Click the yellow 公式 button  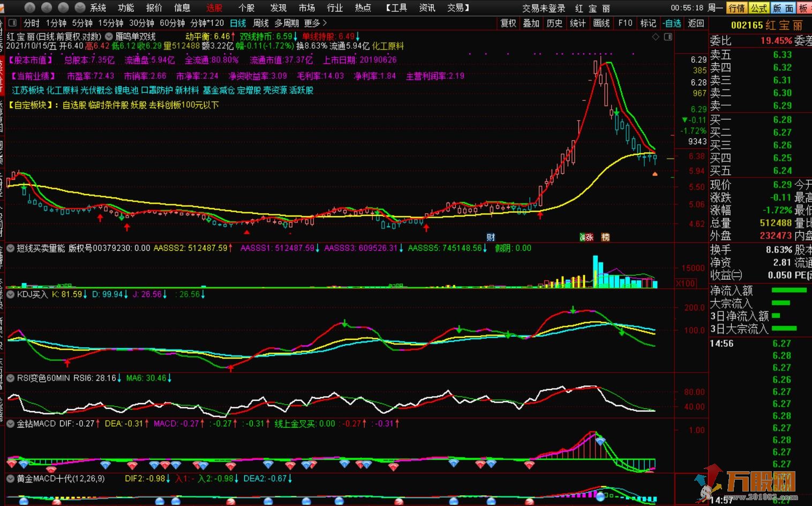coord(758,8)
